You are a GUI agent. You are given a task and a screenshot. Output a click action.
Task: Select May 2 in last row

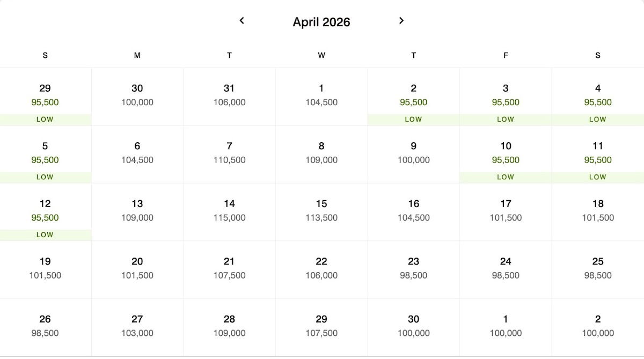click(x=598, y=327)
